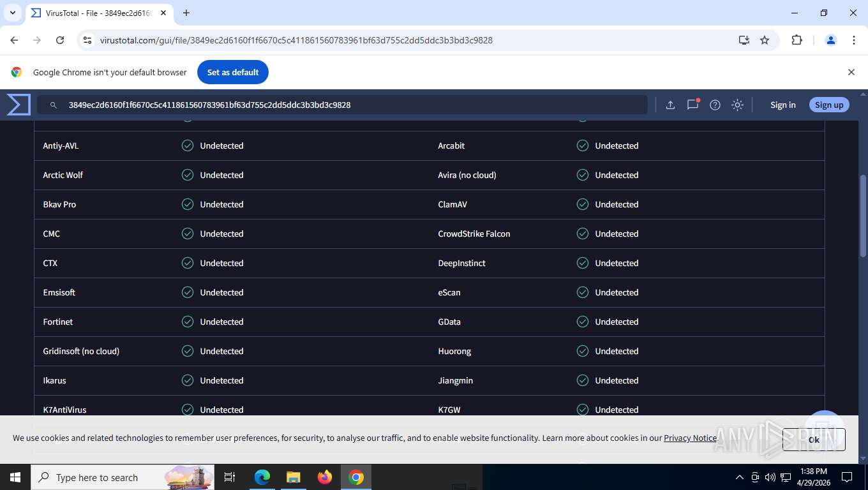Click the Arcabit engine name

click(451, 145)
